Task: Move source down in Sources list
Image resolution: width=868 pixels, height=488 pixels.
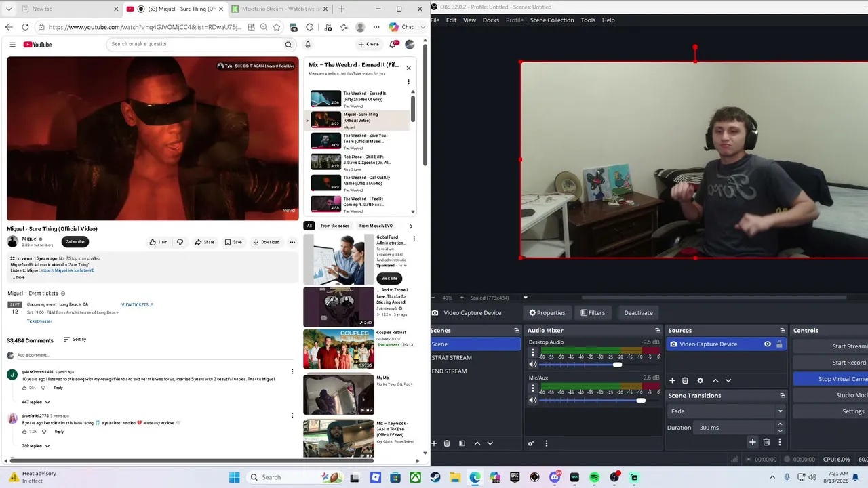Action: click(x=728, y=380)
